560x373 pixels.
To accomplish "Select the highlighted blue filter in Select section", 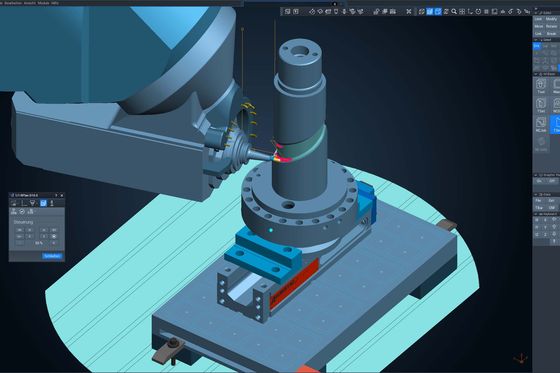I will [x=537, y=46].
